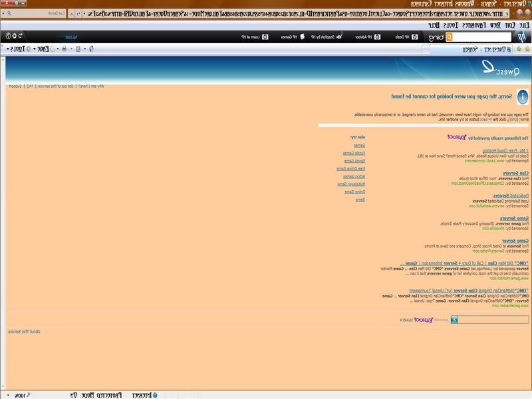Image resolution: width=532 pixels, height=399 pixels.
Task: Click inside the Bing search box
Action: coord(481,37)
